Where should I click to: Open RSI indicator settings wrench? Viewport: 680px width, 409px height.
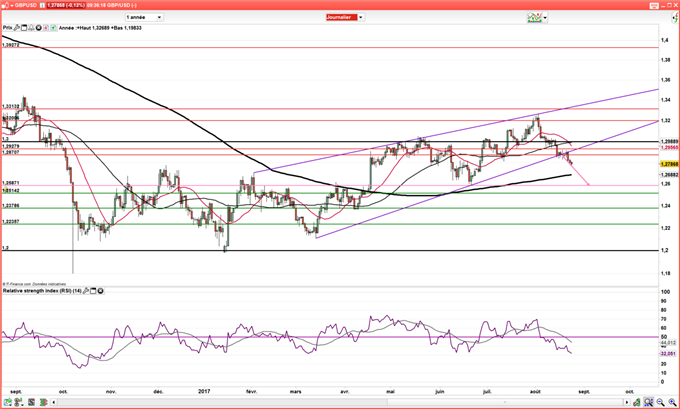(86, 291)
